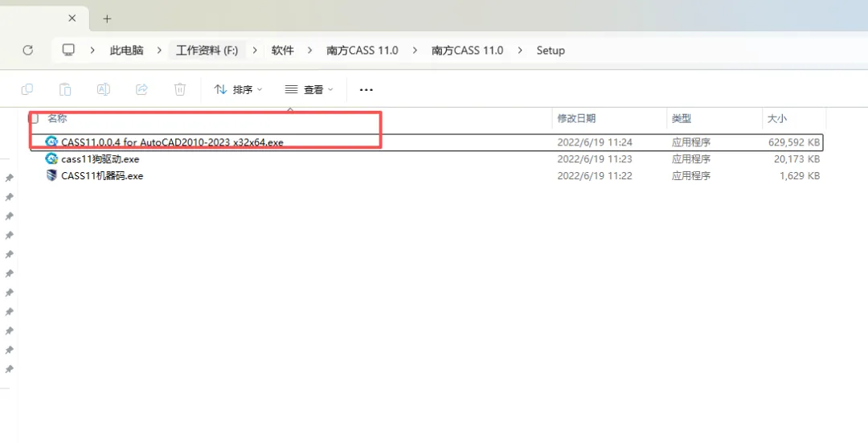
Task: Click the cass11狗驱动.exe file icon
Action: coord(51,158)
